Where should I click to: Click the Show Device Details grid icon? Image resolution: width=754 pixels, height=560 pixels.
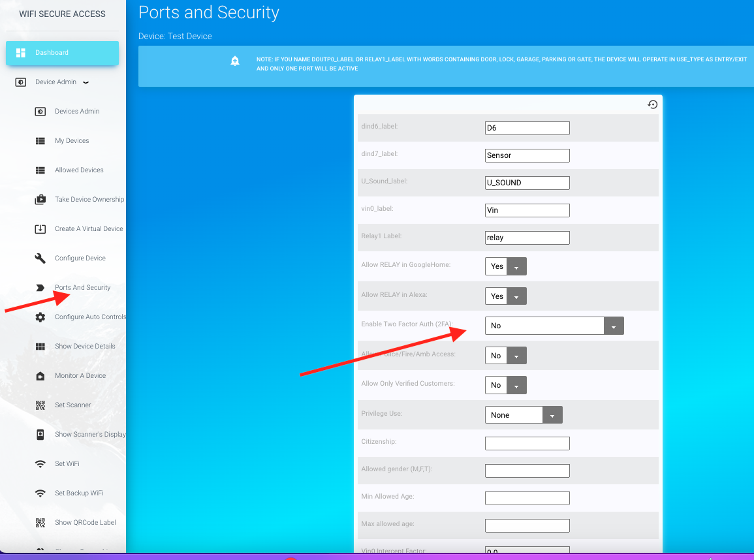(x=40, y=347)
